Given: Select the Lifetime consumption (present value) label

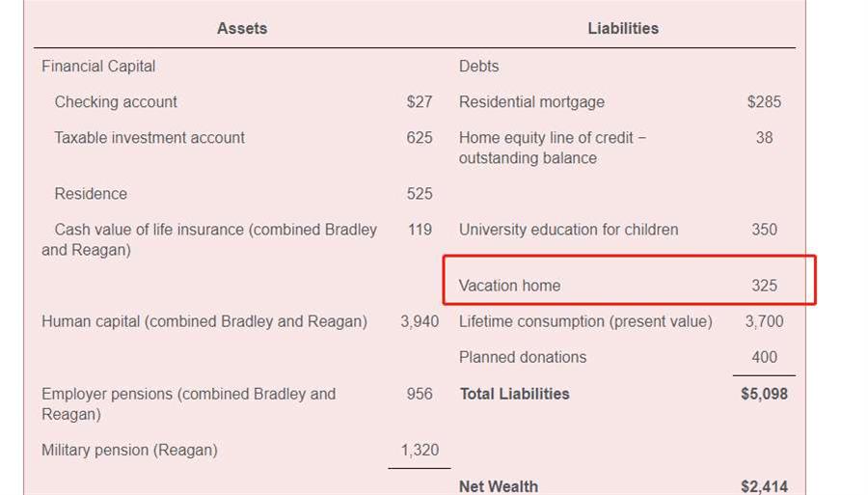Looking at the screenshot, I should point(585,321).
